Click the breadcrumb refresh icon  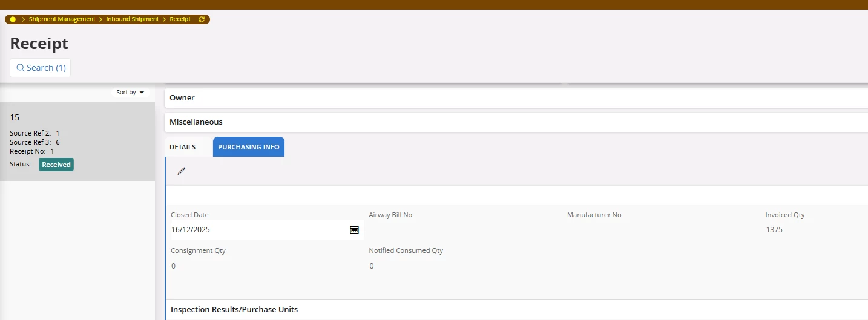(202, 19)
